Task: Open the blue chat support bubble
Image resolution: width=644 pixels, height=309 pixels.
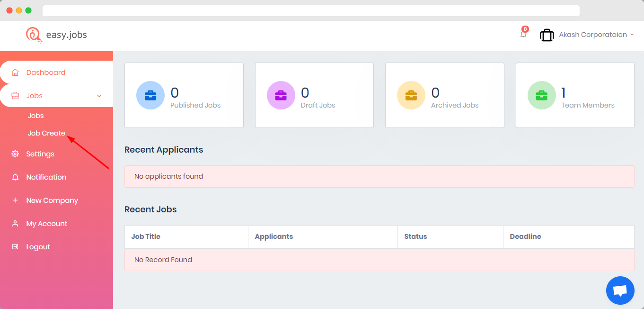Action: click(620, 291)
